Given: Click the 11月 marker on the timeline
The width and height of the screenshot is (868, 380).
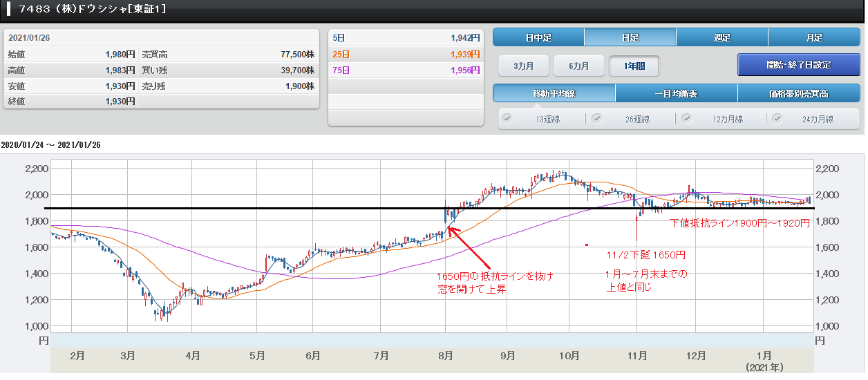Looking at the screenshot, I should coord(637,356).
